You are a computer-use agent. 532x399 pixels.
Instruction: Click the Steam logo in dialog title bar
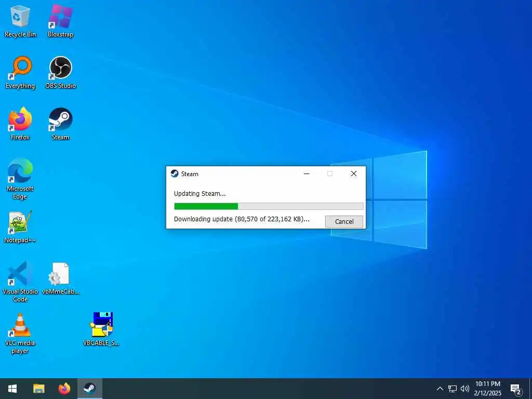tap(175, 174)
